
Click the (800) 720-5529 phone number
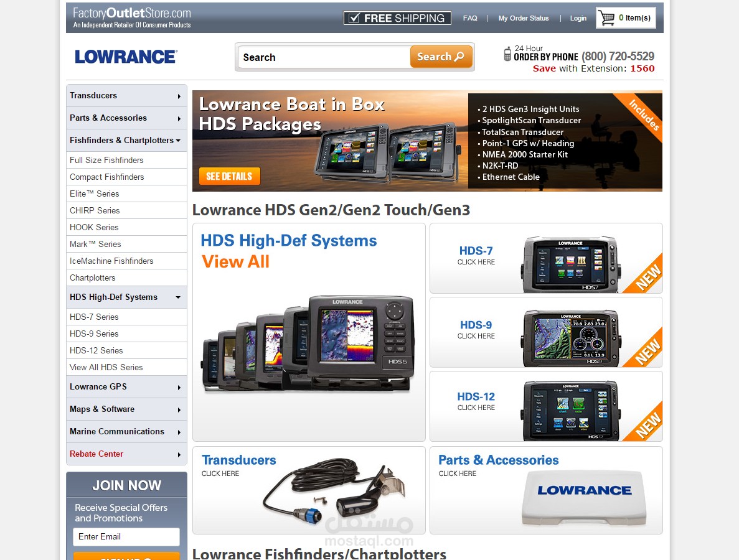tap(618, 57)
